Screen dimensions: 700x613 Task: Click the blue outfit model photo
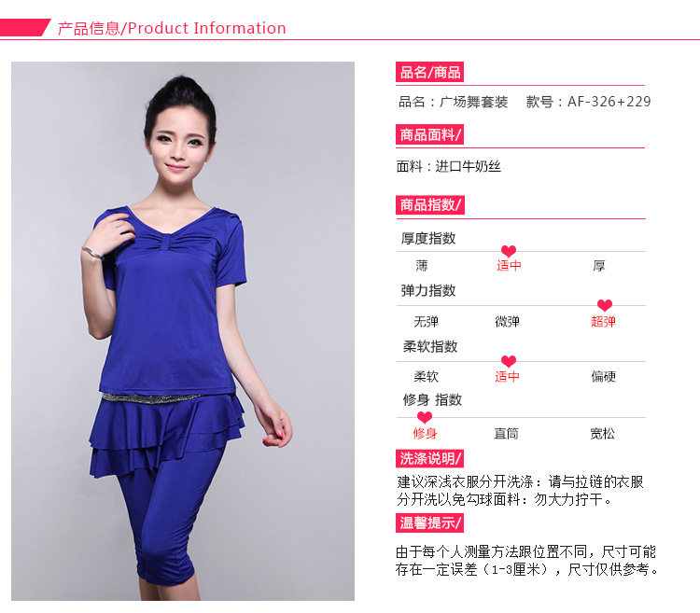tap(183, 330)
